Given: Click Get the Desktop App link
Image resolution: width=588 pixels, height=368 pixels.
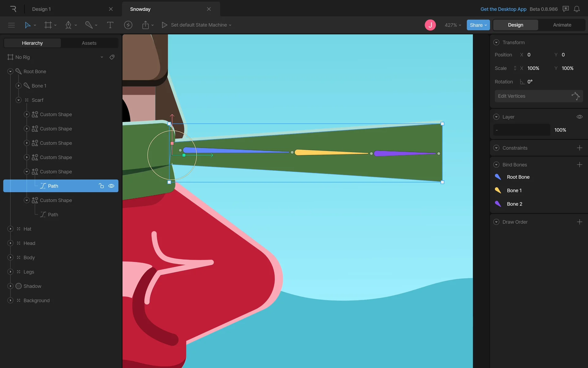Looking at the screenshot, I should pos(503,9).
